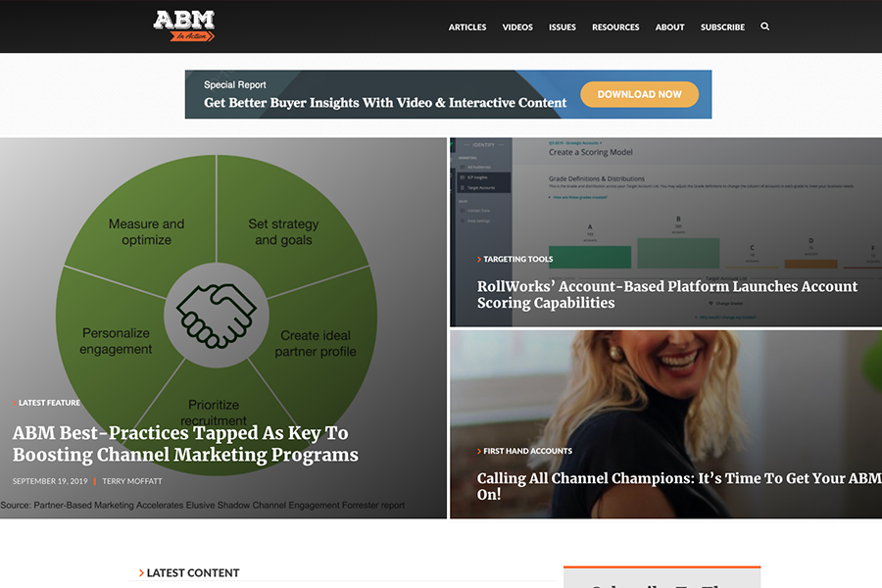Viewport: 882px width, 588px height.
Task: Click the September 19, 2019 date
Action: [x=50, y=481]
